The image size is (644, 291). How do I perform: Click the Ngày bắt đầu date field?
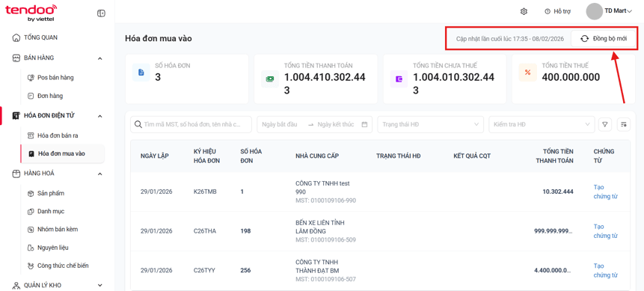tap(279, 124)
